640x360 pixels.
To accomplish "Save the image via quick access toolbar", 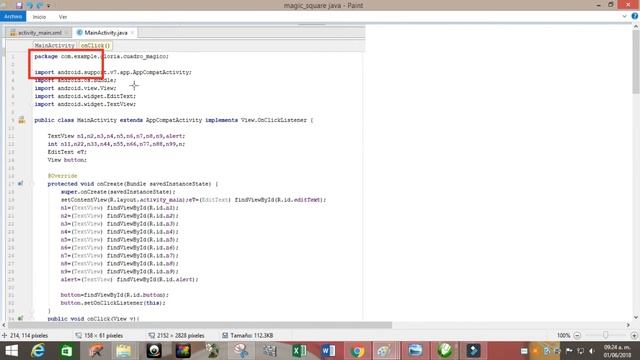I will coord(19,5).
